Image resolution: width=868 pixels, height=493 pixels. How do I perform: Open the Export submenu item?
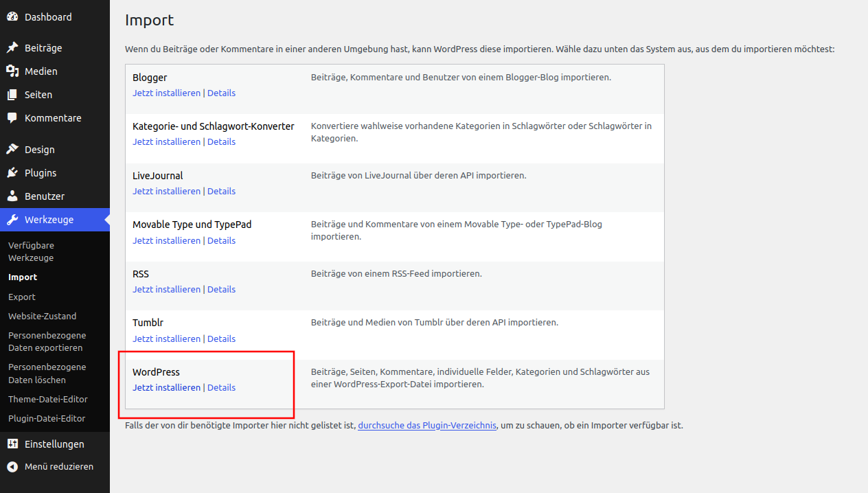point(22,297)
